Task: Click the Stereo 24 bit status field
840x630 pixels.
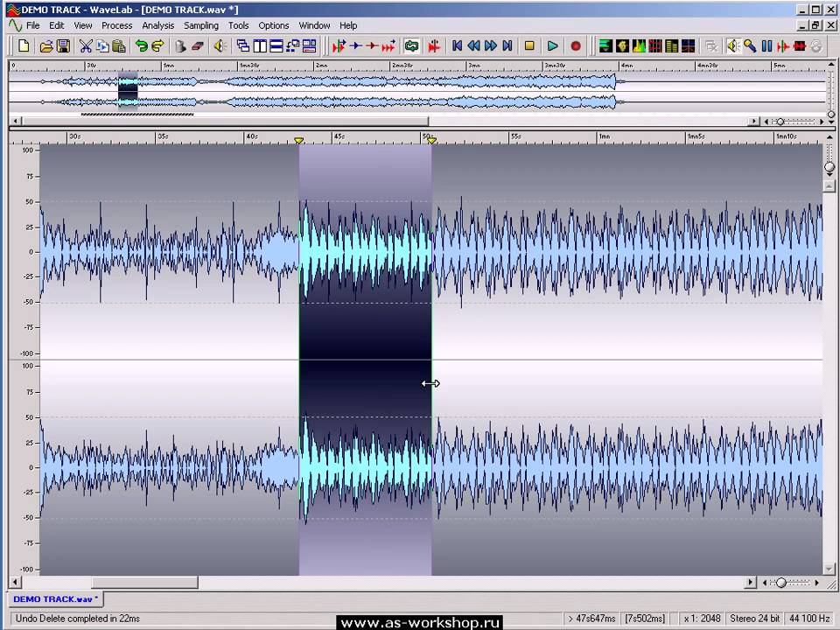Action: (x=753, y=619)
